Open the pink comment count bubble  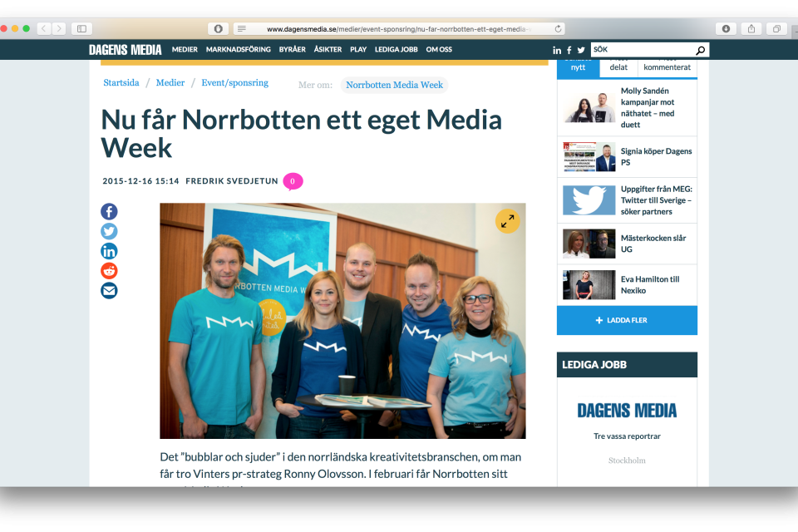pos(293,181)
